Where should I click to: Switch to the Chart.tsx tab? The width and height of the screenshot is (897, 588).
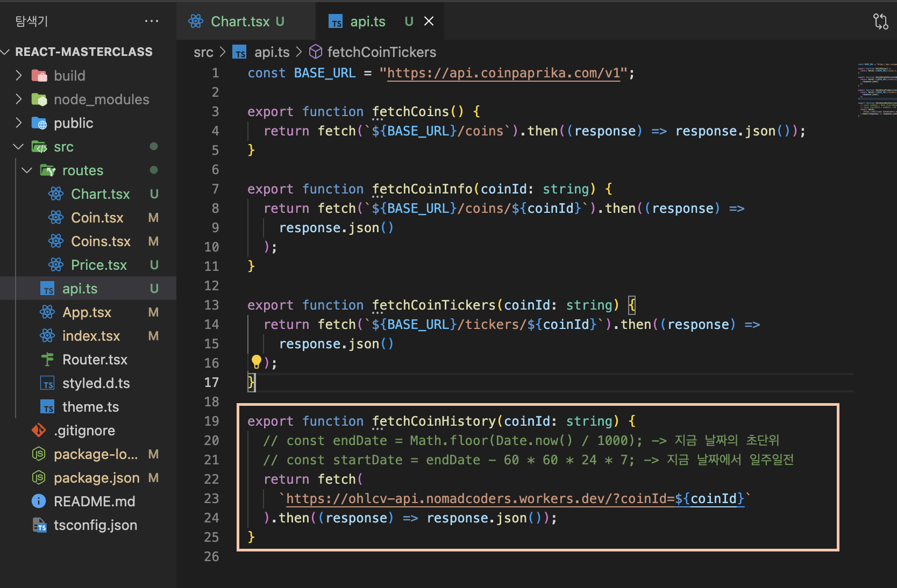point(239,21)
